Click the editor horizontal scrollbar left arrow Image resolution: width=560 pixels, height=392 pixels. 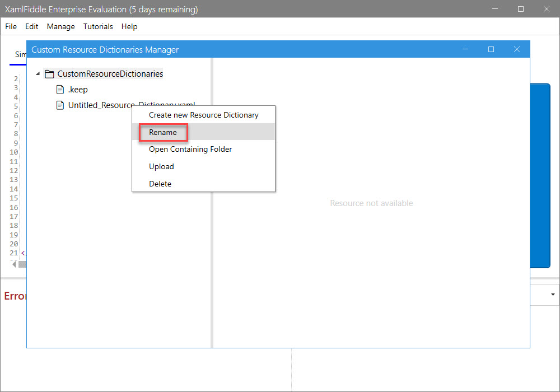pyautogui.click(x=14, y=264)
